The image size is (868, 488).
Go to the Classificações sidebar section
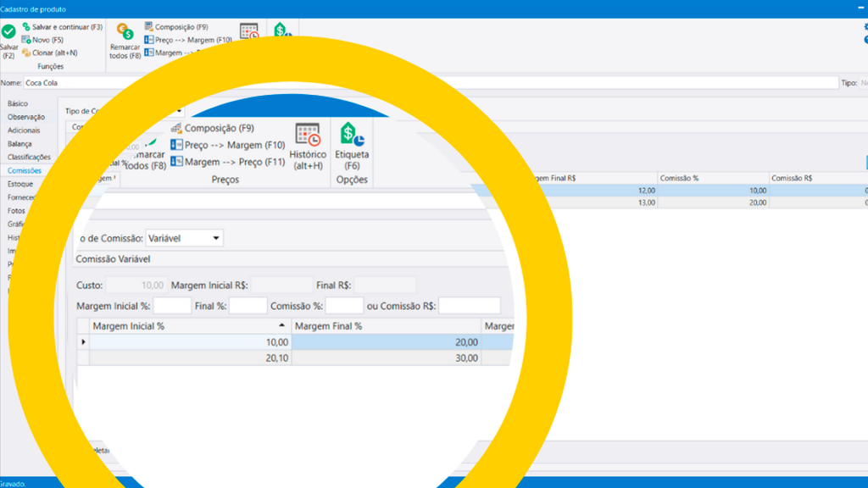tap(29, 157)
